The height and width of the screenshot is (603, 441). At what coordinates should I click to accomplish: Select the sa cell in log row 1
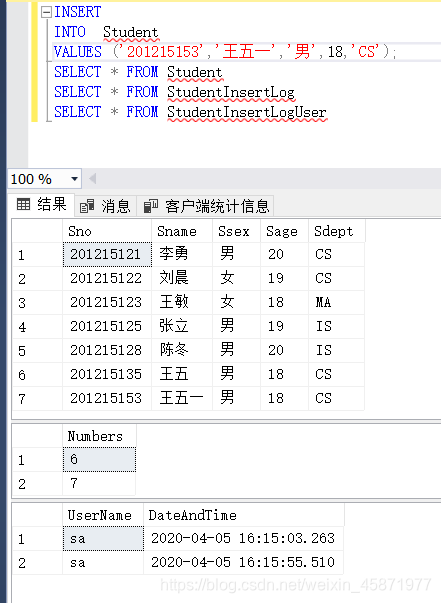tap(103, 539)
